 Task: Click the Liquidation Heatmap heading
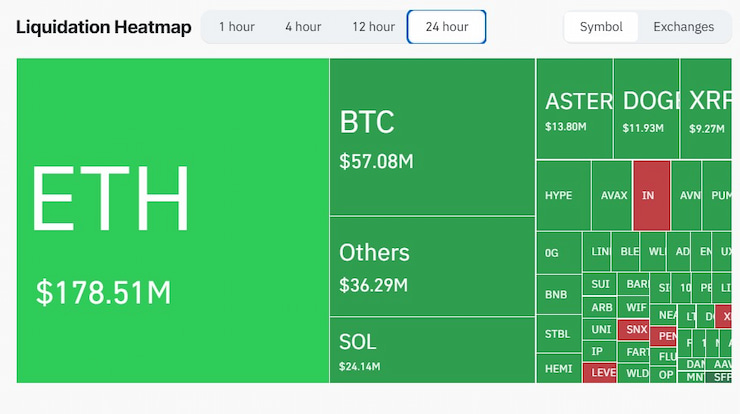(104, 27)
